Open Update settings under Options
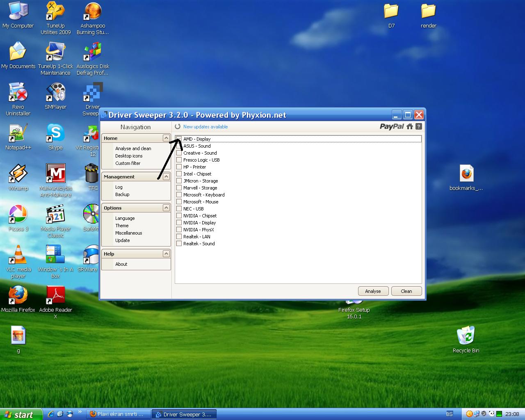This screenshot has width=525, height=420. 122,240
